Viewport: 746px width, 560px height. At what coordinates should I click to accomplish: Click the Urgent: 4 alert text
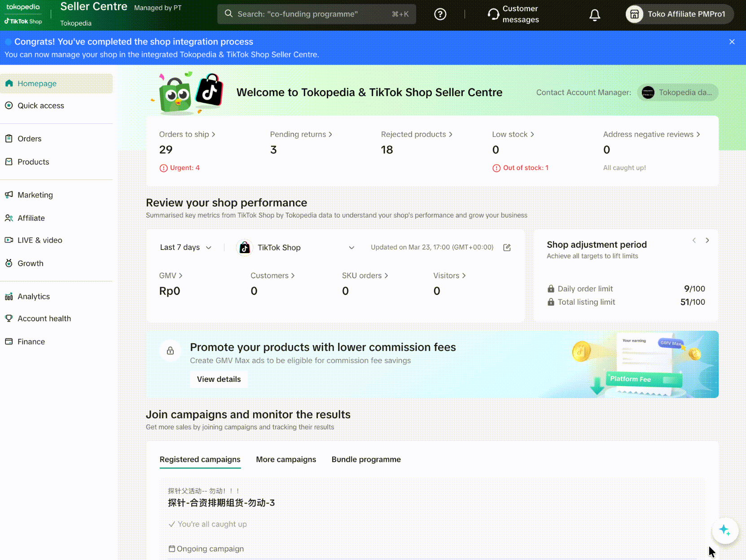tap(185, 168)
